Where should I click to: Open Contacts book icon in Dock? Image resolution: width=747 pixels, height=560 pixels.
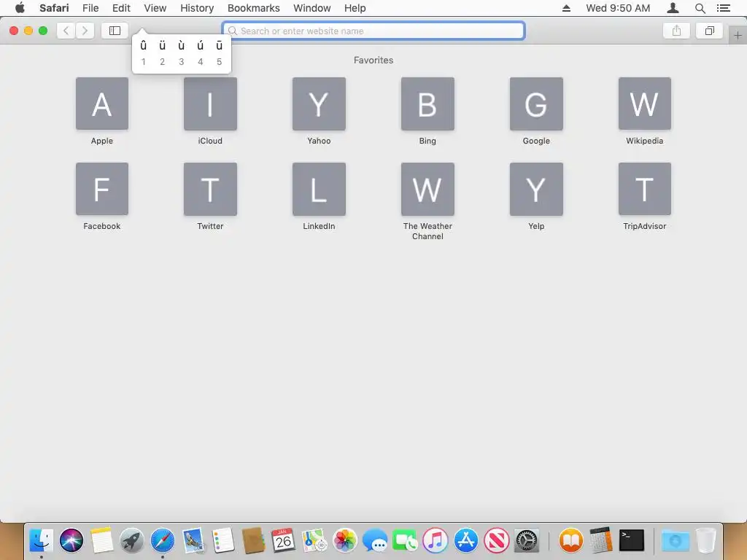click(x=253, y=540)
